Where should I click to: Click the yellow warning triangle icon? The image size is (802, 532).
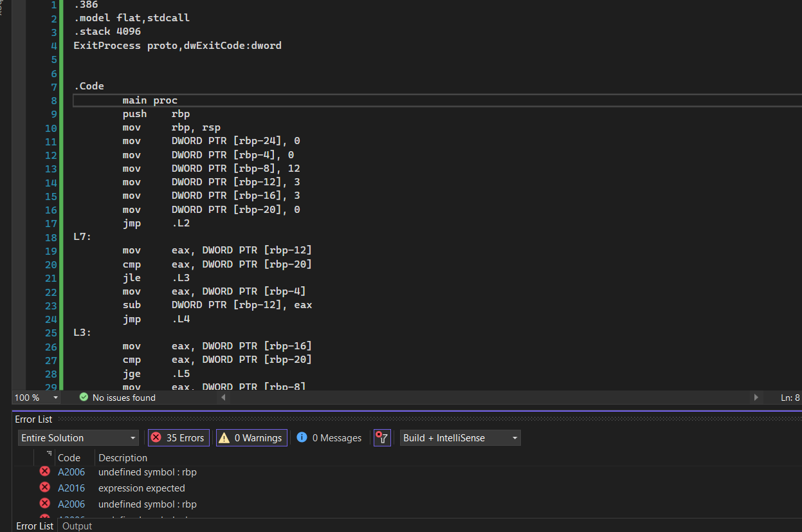click(x=224, y=438)
